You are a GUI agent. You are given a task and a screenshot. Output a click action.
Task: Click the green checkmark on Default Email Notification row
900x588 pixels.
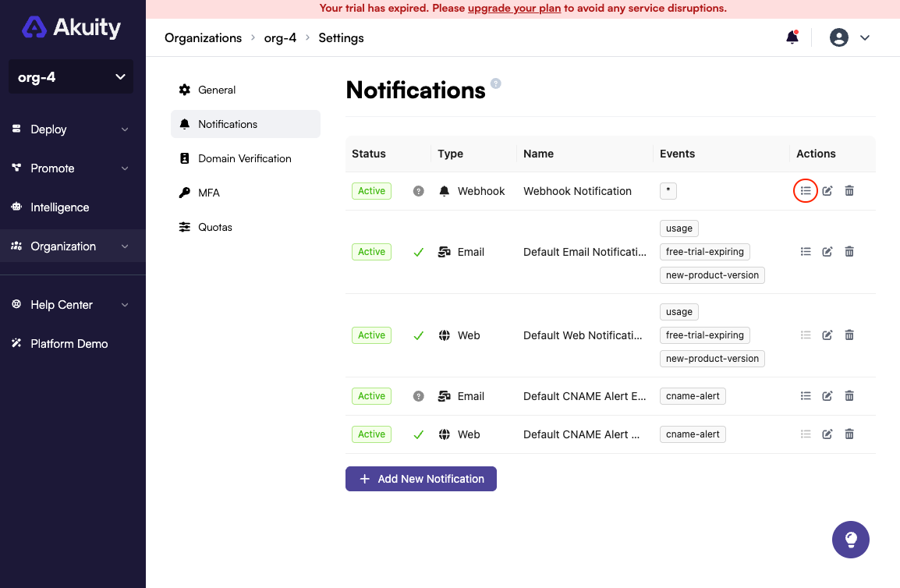(418, 251)
